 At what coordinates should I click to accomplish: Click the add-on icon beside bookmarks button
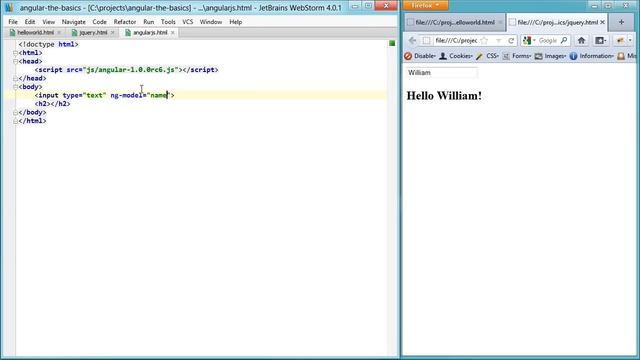coord(620,40)
